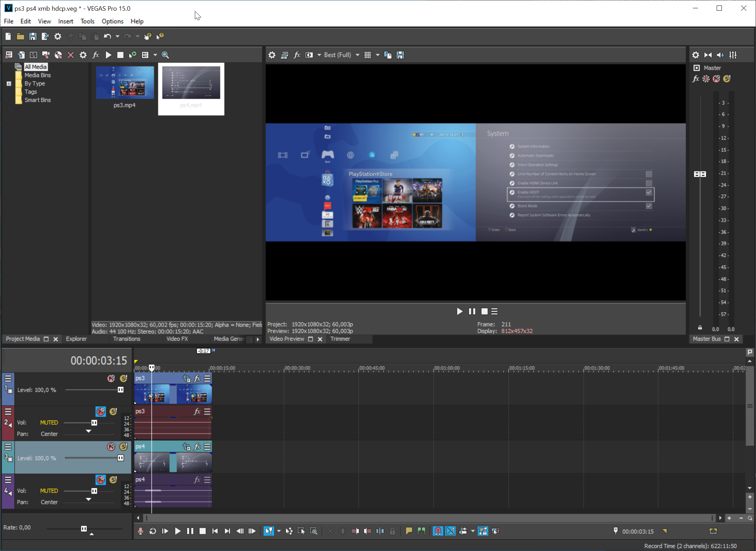Open Track FX on ps3 audio track
The width and height of the screenshot is (756, 551).
tap(197, 411)
